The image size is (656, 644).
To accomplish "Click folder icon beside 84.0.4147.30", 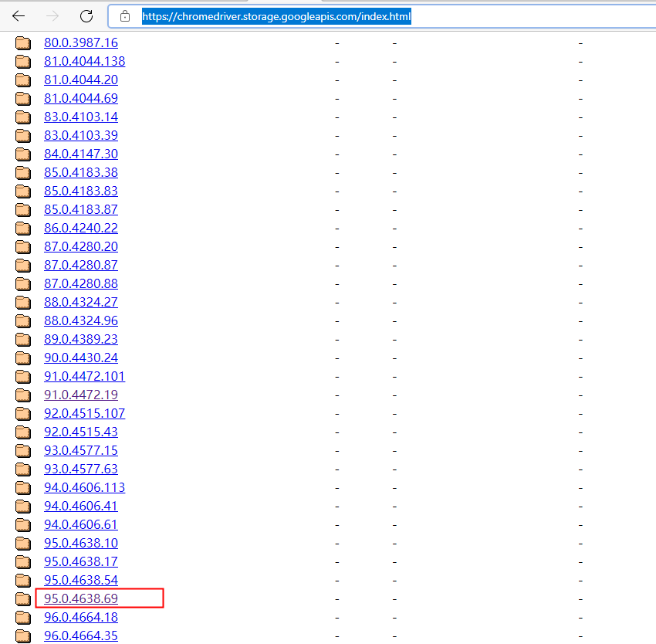I will pyautogui.click(x=23, y=154).
